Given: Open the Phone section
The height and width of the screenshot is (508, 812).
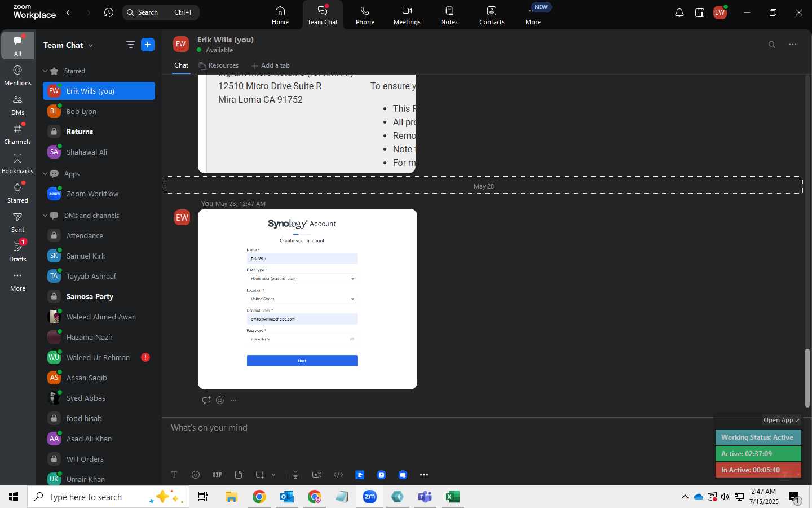Looking at the screenshot, I should coord(365,15).
